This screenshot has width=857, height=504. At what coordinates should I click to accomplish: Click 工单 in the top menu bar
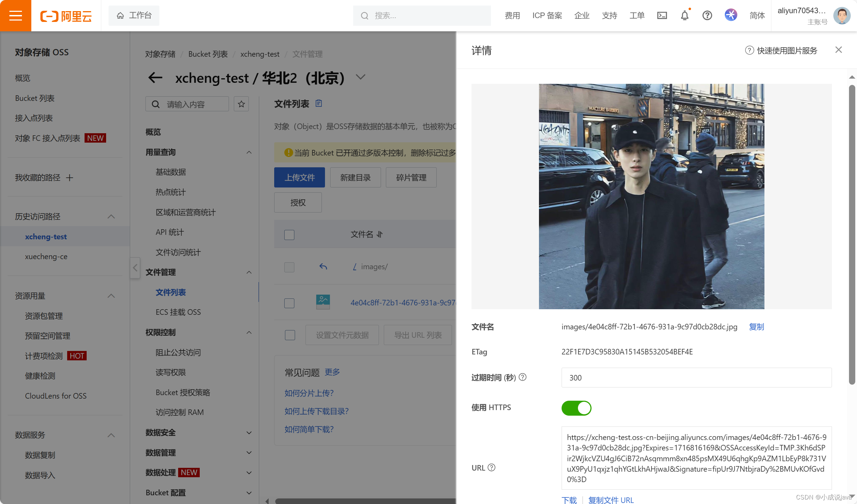[637, 15]
